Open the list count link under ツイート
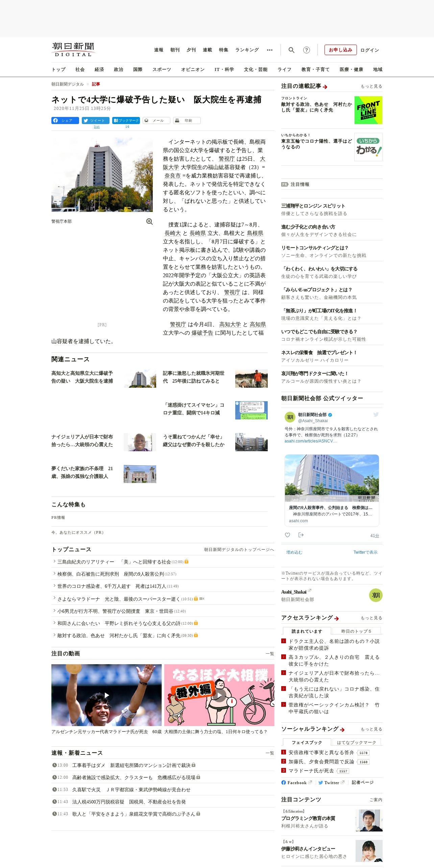The width and height of the screenshot is (434, 868). (x=97, y=127)
